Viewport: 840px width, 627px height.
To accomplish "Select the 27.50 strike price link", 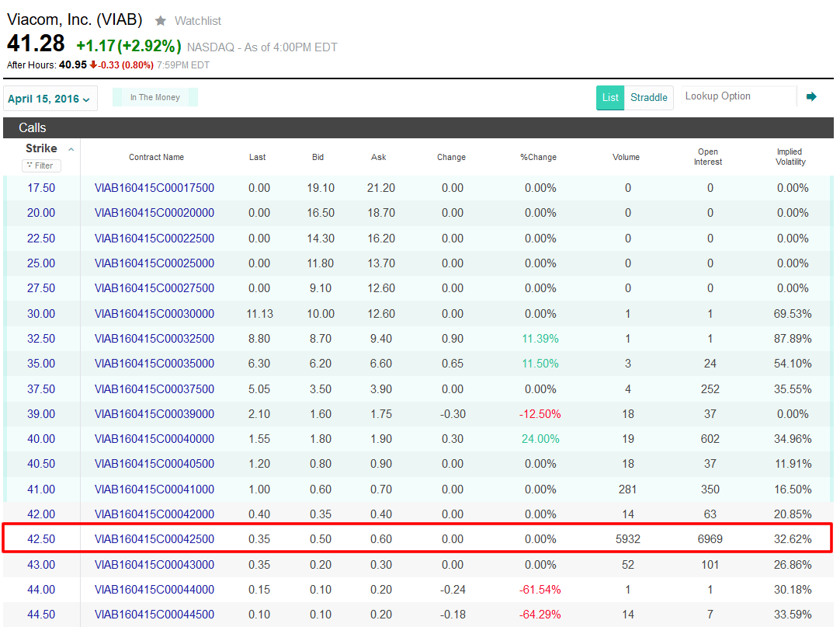I will (x=41, y=288).
